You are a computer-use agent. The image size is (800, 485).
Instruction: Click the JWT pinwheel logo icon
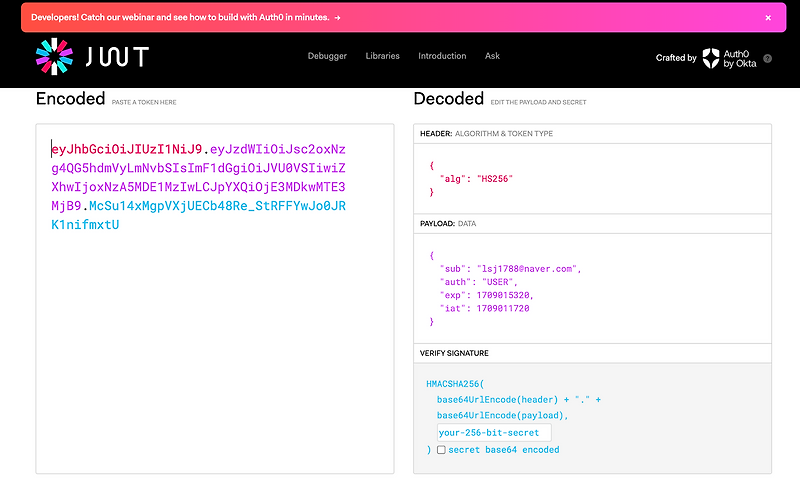pyautogui.click(x=54, y=57)
